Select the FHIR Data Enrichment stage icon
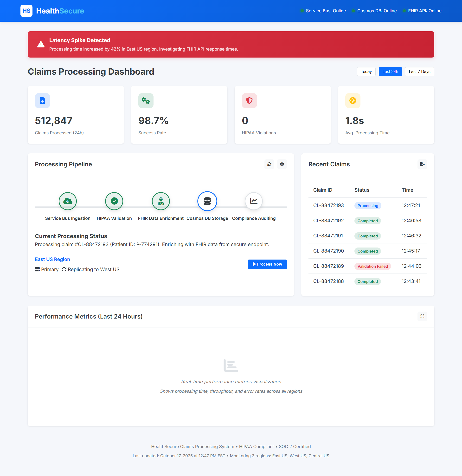 [161, 201]
